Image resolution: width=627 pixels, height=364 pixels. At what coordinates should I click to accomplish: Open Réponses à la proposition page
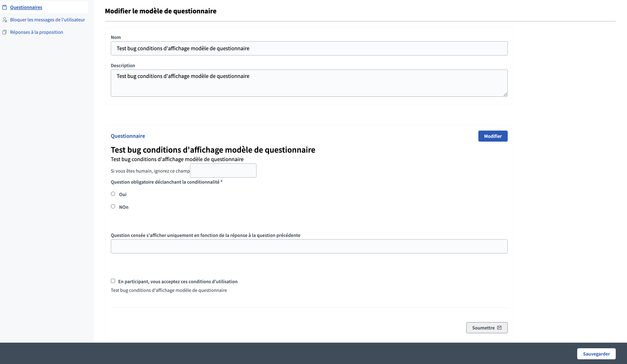tap(37, 32)
